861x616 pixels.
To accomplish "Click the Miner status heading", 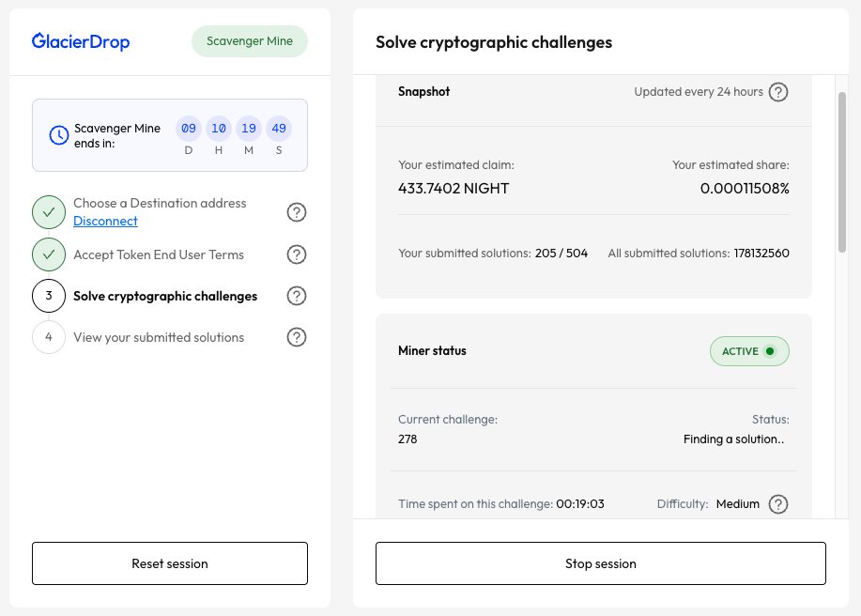I will (x=432, y=351).
